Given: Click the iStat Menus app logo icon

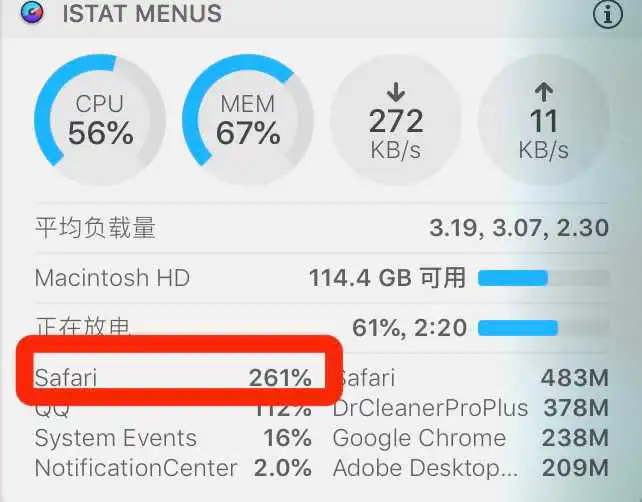Looking at the screenshot, I should pyautogui.click(x=32, y=12).
